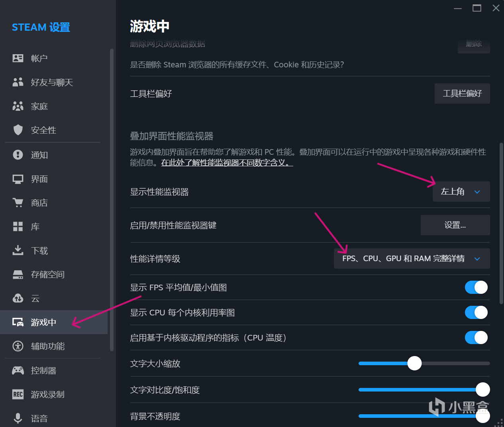Click the 控制器 gamepad icon
504x427 pixels.
(x=18, y=370)
